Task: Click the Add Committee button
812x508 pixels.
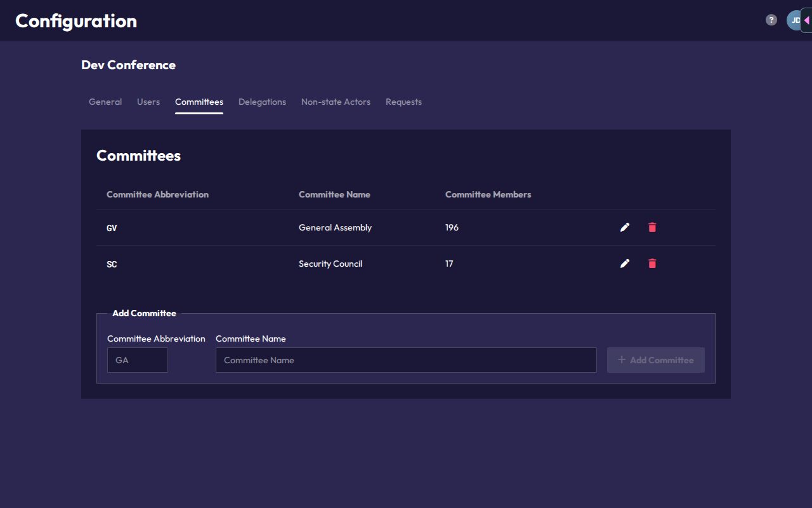Action: 656,360
